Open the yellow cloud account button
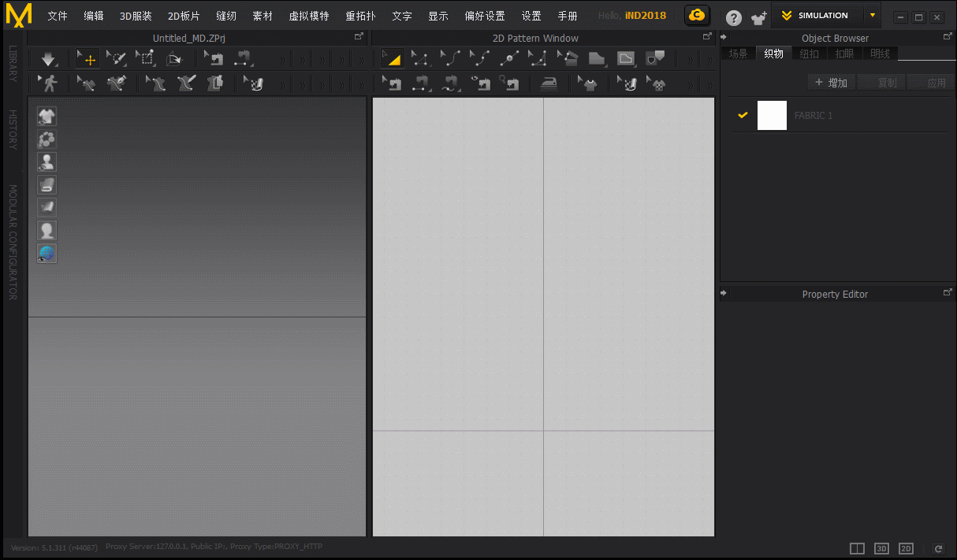 point(696,15)
